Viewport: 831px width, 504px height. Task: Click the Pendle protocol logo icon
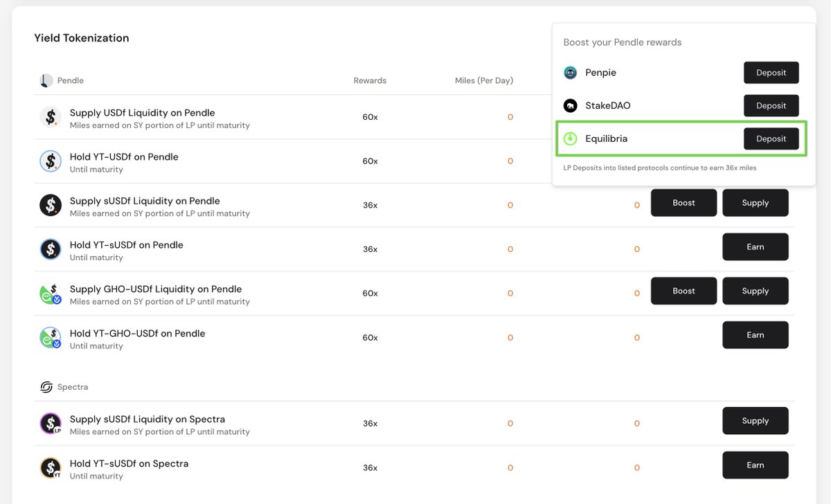pos(46,80)
